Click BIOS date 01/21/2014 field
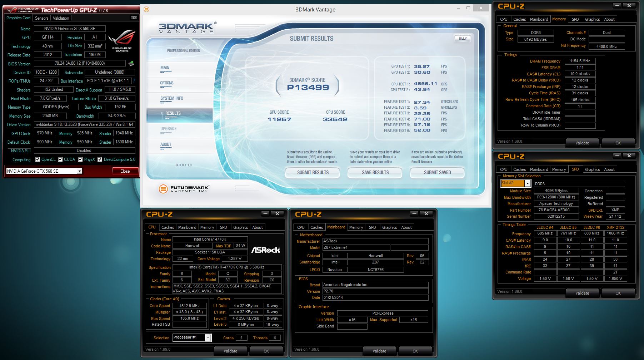 pyautogui.click(x=375, y=297)
